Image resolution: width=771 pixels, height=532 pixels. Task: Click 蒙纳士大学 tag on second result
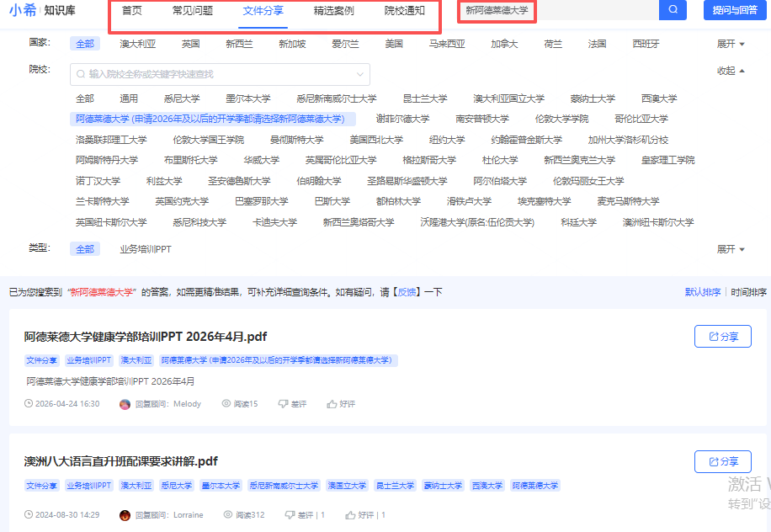pyautogui.click(x=443, y=486)
